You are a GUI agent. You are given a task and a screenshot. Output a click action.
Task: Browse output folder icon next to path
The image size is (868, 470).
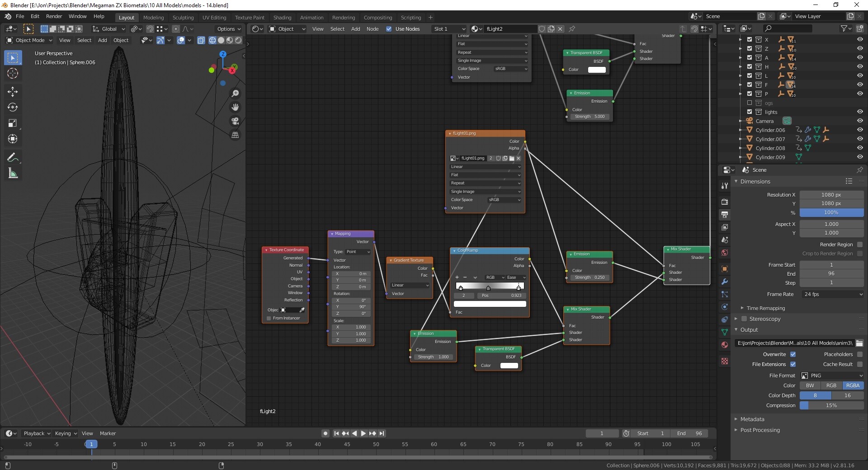859,343
